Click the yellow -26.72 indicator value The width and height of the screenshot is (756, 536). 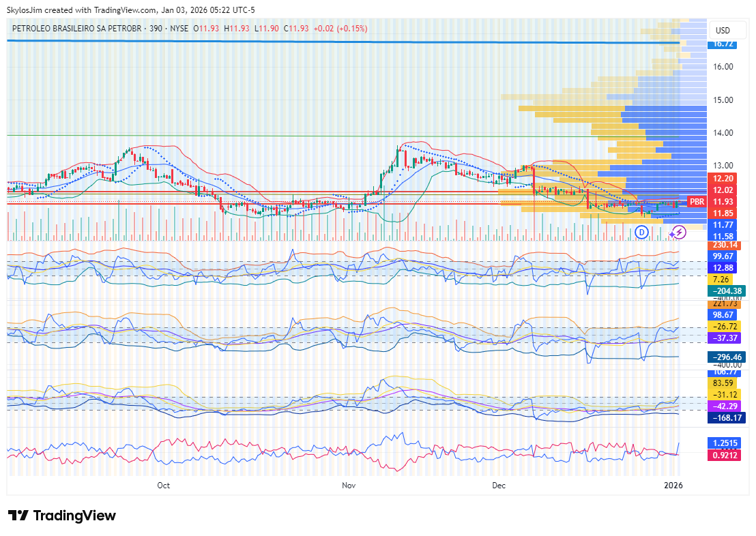tap(724, 327)
